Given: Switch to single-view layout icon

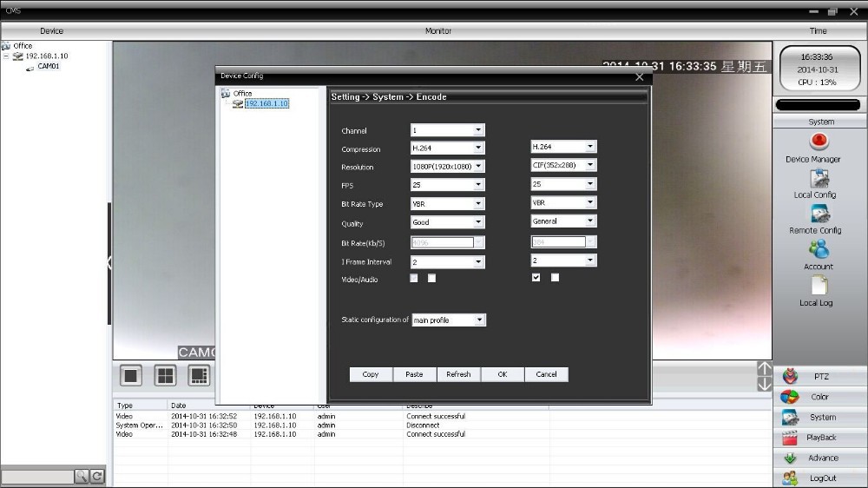Looking at the screenshot, I should point(131,375).
